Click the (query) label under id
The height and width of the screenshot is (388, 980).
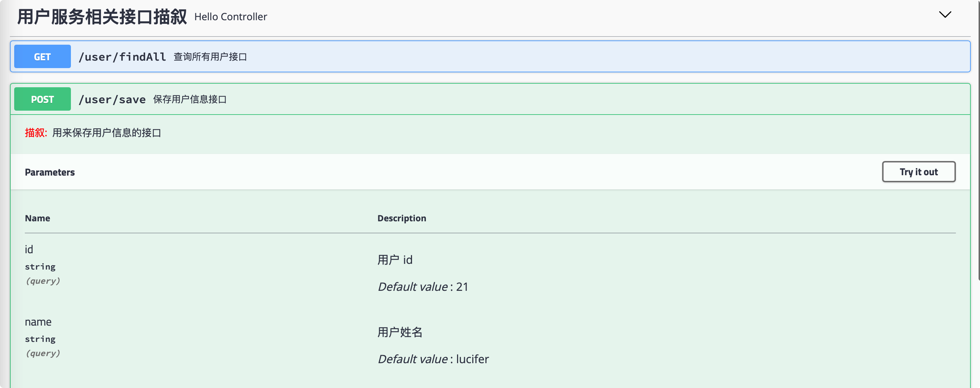(43, 281)
